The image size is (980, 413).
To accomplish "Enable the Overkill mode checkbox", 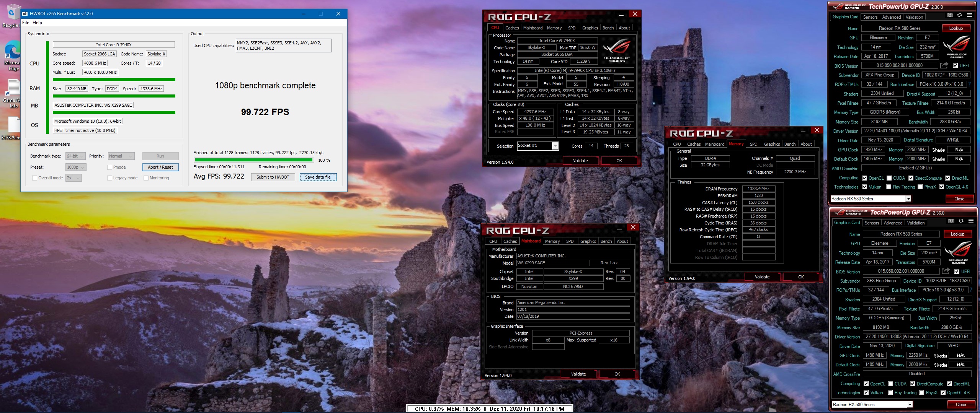I will pyautogui.click(x=35, y=178).
